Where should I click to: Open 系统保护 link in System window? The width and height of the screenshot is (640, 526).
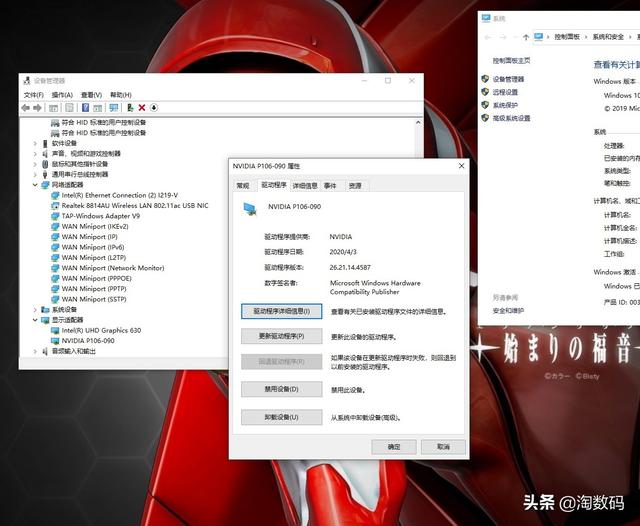coord(505,105)
